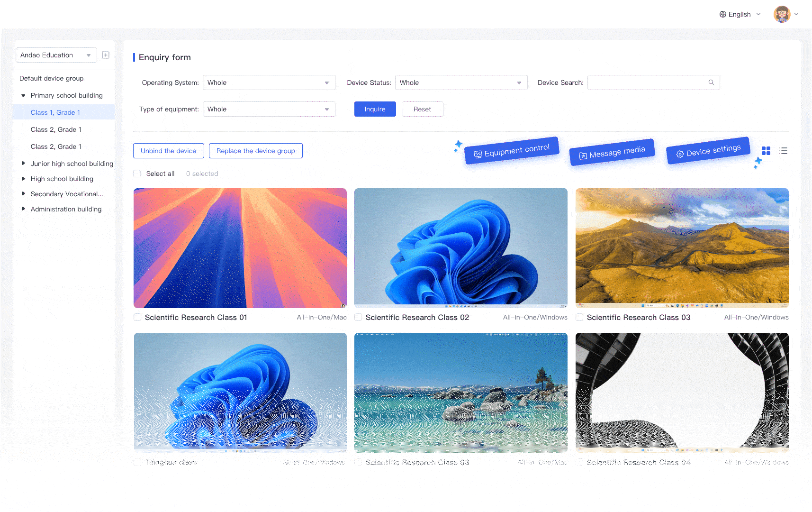
Task: Open Scientific Research Class 02 screen thumbnail
Action: click(x=461, y=248)
